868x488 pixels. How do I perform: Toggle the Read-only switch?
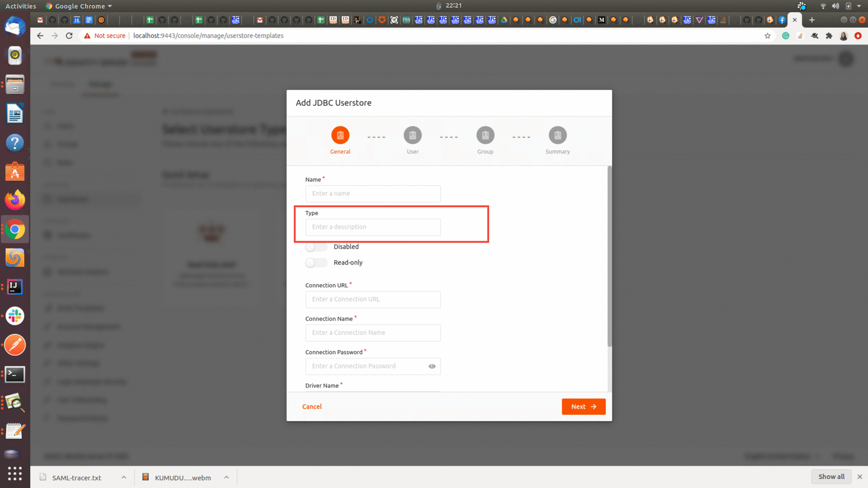point(316,263)
